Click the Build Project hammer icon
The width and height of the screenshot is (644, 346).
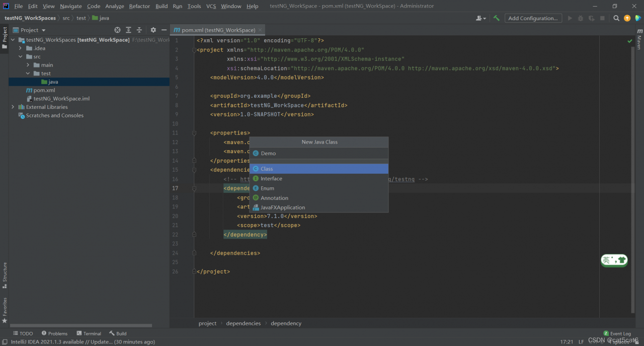tap(497, 18)
